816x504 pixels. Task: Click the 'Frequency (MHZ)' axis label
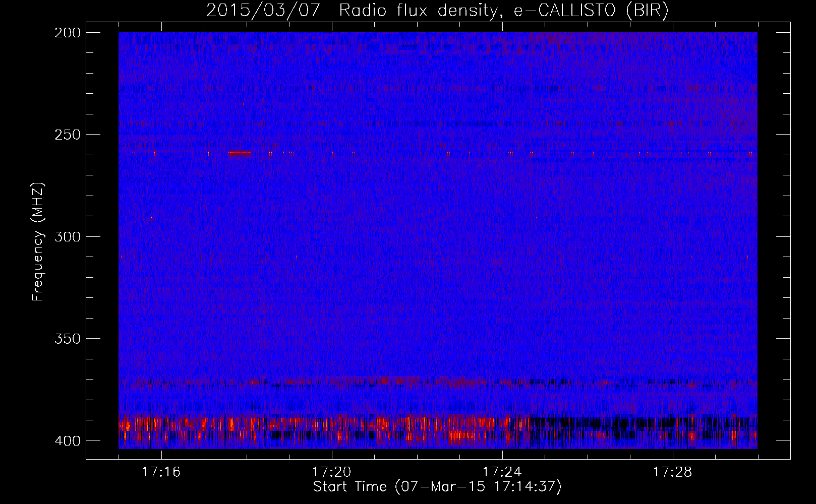[x=38, y=241]
